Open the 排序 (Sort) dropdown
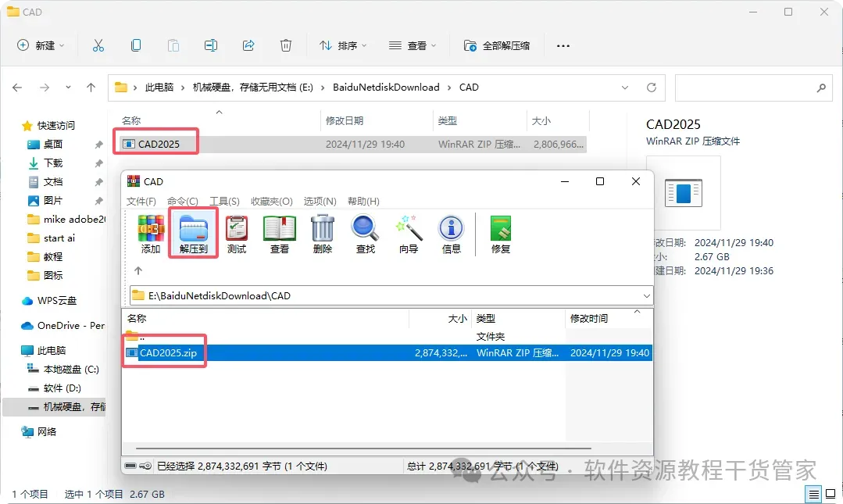 point(343,46)
